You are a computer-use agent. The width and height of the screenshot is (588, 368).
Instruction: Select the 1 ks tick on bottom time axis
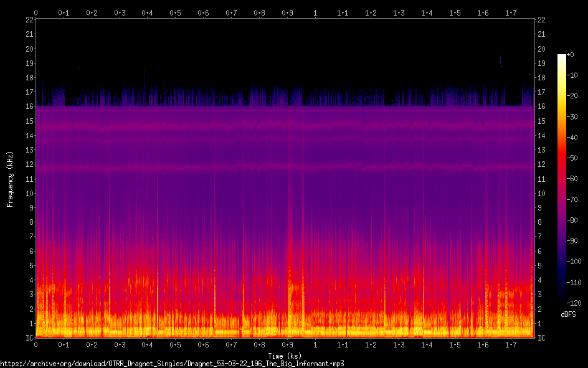point(315,345)
